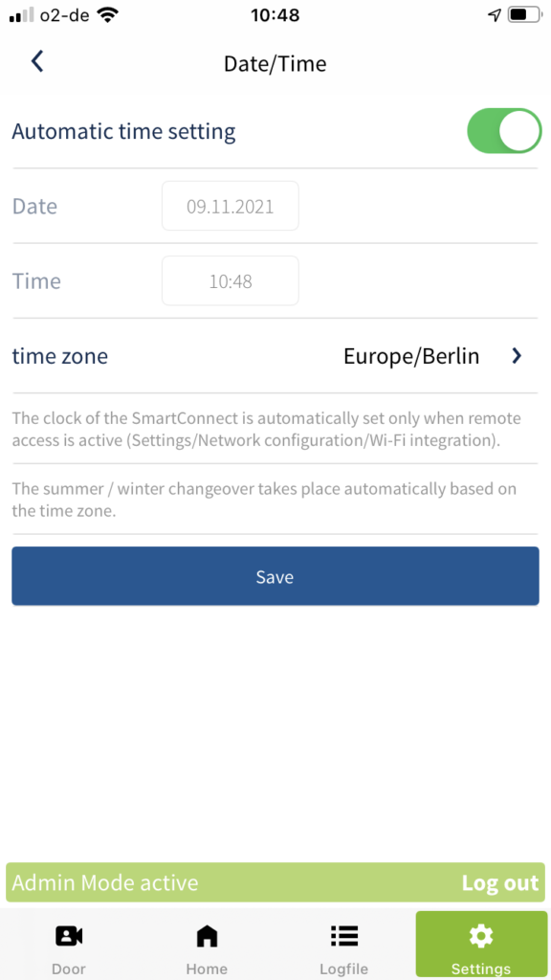Tap the location arrow status icon
This screenshot has height=980, width=551.
point(495,15)
